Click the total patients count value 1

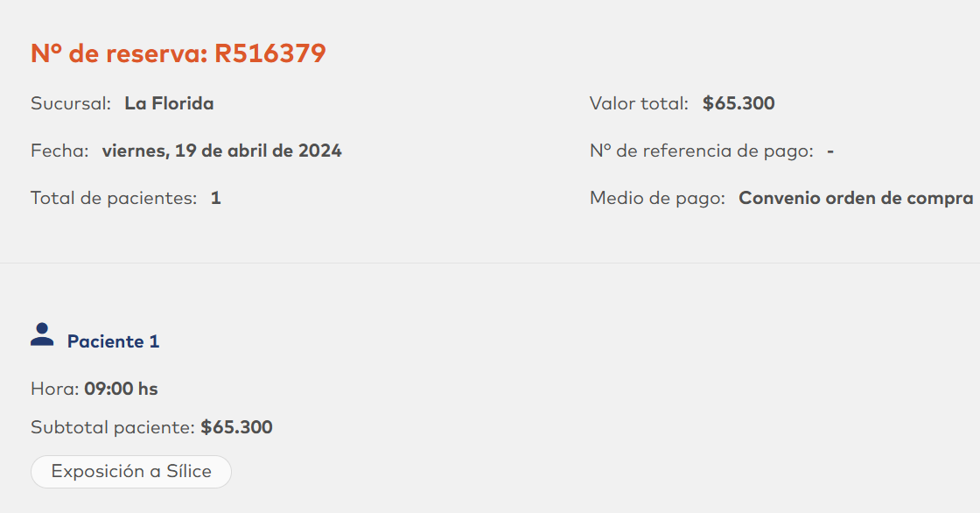point(216,198)
